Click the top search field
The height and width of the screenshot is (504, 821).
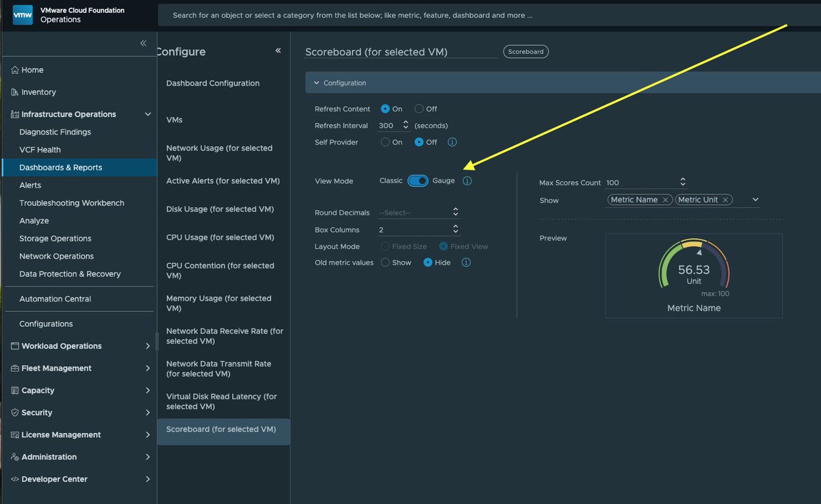tap(489, 15)
